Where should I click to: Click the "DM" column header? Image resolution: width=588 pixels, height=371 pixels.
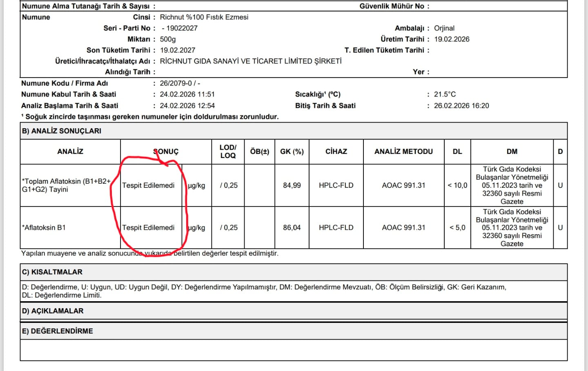click(512, 151)
